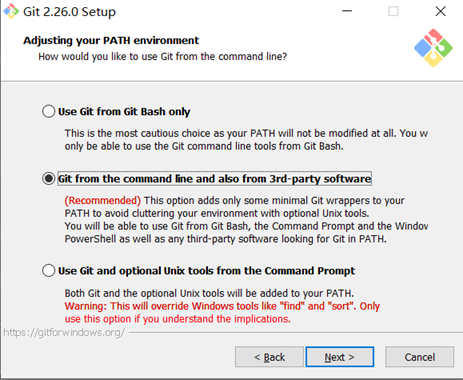Screen dimensions: 463x380
Task: Click the large Git logo in the header
Action: (x=433, y=48)
